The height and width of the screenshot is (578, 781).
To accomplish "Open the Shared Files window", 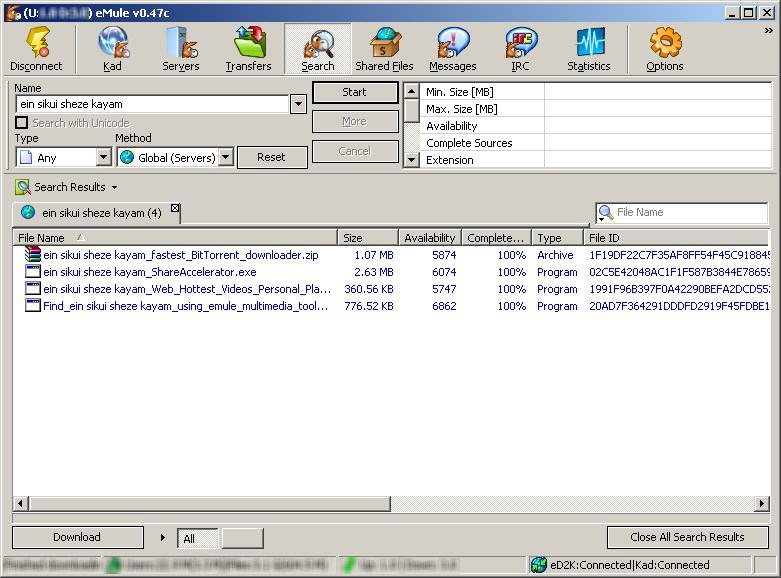I will (385, 49).
